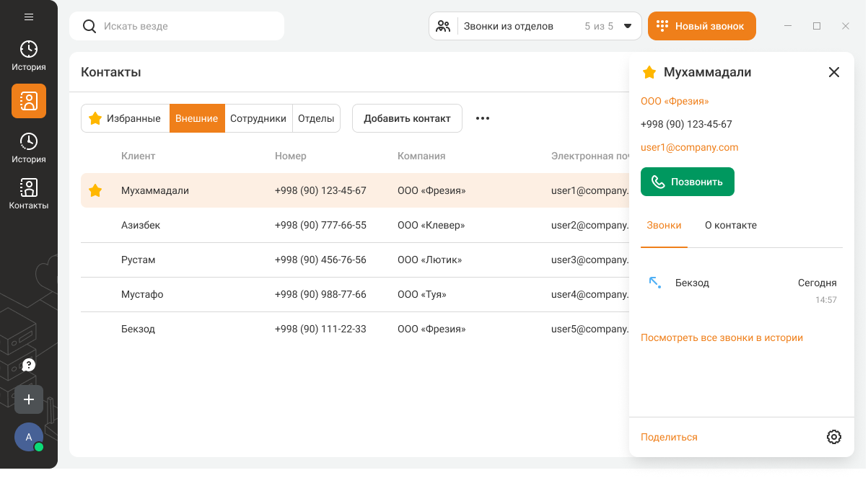This screenshot has width=868, height=478.
Task: Open contact settings gear icon
Action: click(x=833, y=437)
